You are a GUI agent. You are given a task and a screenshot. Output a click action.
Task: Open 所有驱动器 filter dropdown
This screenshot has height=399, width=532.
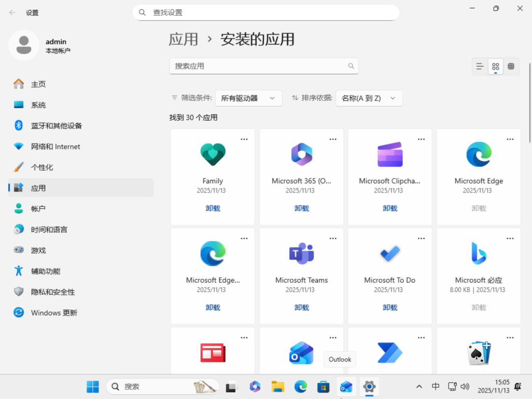pos(248,98)
